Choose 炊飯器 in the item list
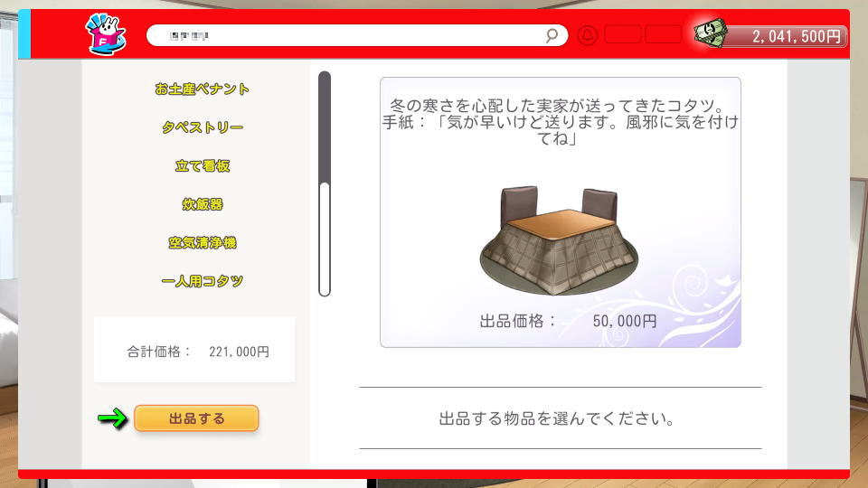Image resolution: width=868 pixels, height=488 pixels. tap(202, 204)
